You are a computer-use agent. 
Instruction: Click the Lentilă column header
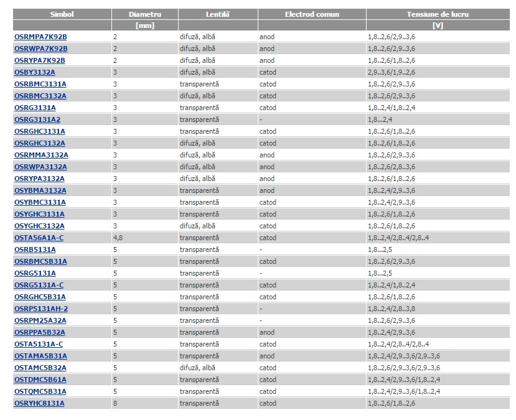pyautogui.click(x=217, y=14)
